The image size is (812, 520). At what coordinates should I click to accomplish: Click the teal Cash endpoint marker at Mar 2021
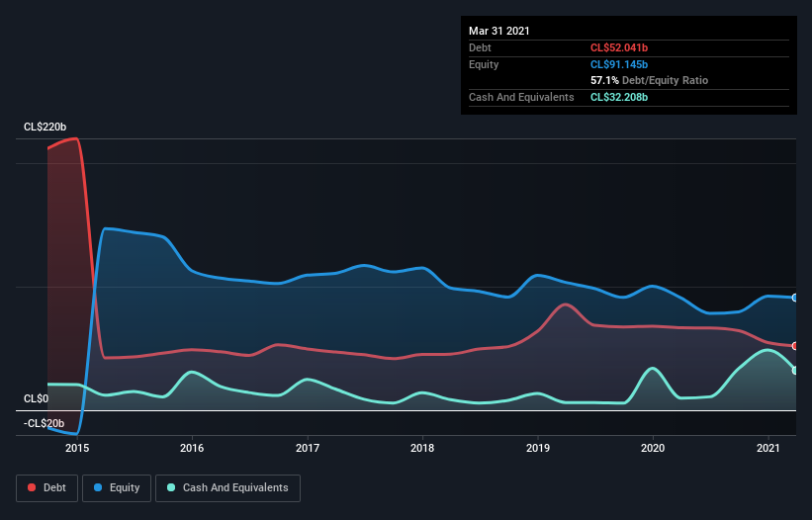point(795,371)
